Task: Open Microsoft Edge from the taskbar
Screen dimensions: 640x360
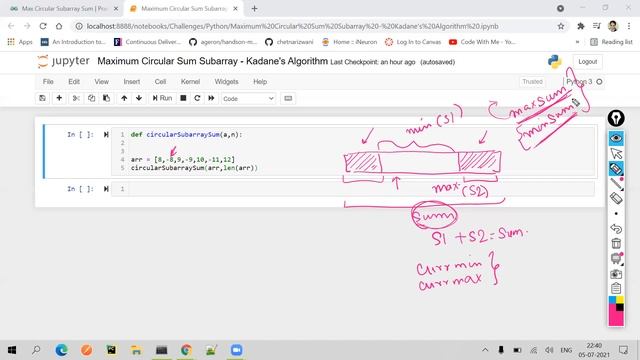Action: pos(62,350)
